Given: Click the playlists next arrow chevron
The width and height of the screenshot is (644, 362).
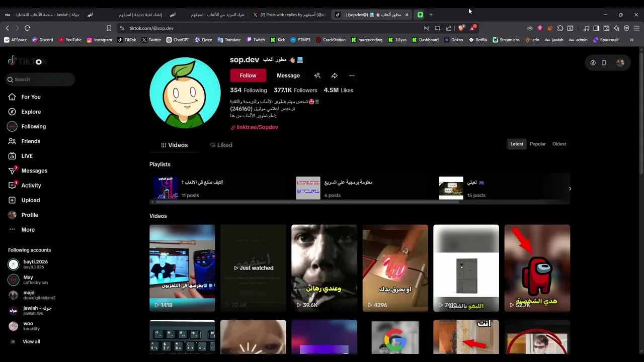Looking at the screenshot, I should [570, 189].
